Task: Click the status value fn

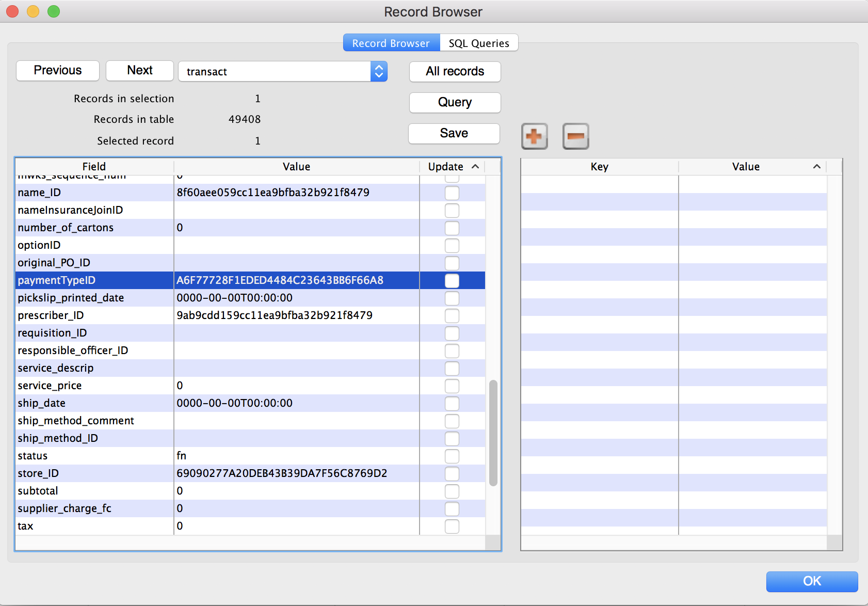Action: coord(181,456)
